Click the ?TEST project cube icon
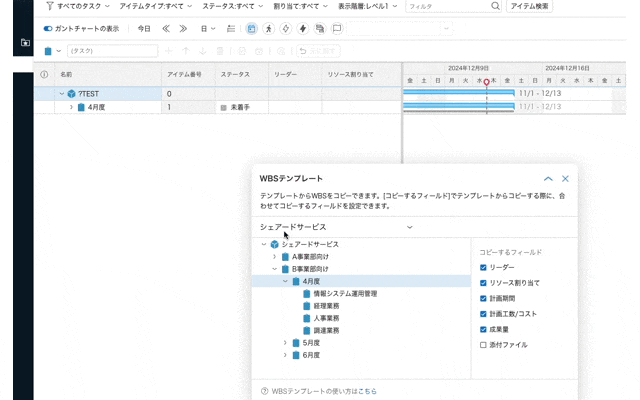640x400 pixels. [71, 94]
